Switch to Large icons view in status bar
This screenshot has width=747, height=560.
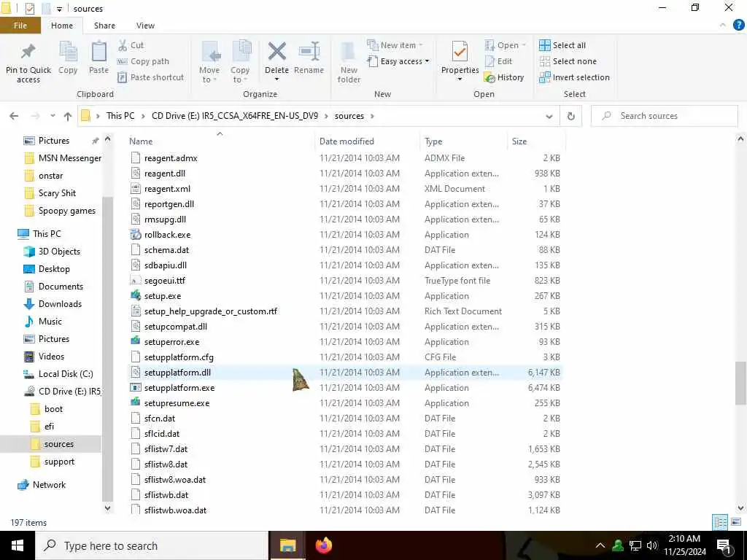click(x=735, y=522)
